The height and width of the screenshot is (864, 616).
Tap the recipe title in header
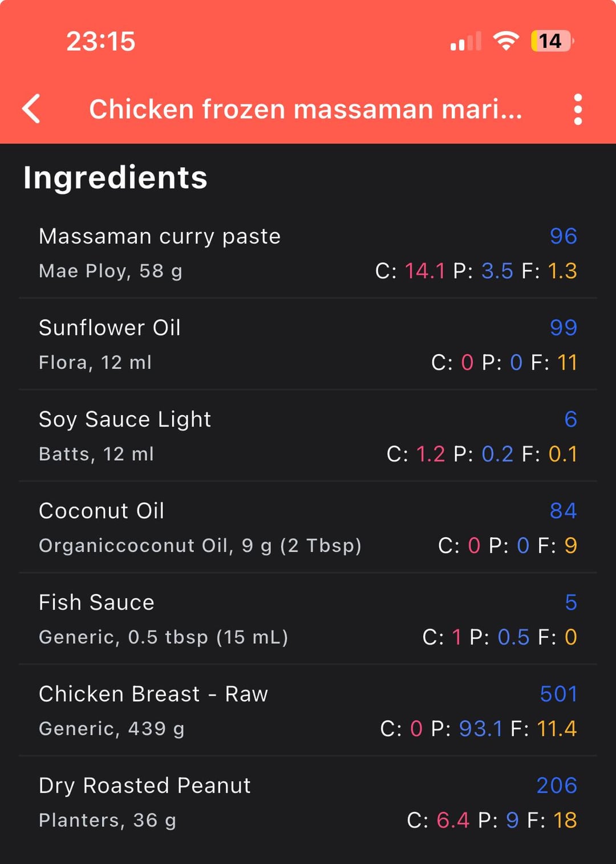pos(305,109)
